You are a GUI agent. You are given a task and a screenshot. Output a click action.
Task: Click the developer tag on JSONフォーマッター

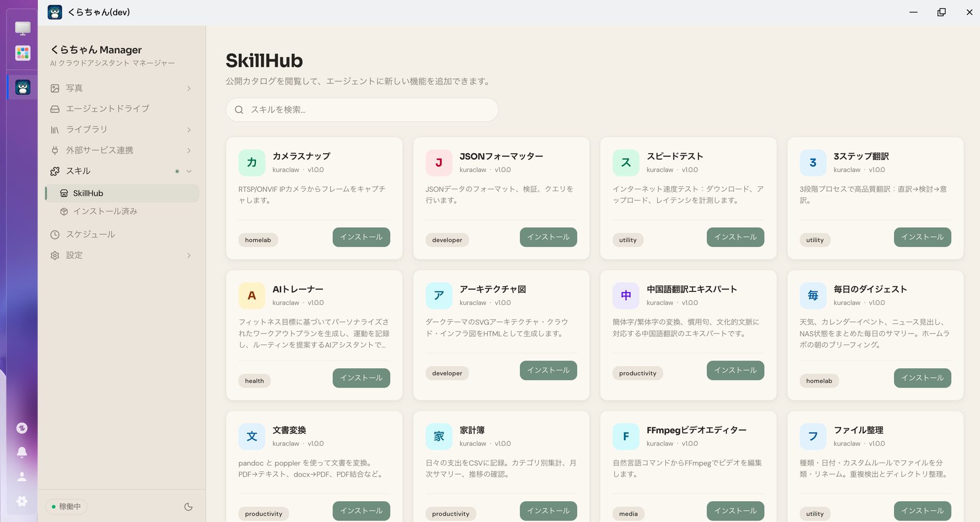447,240
